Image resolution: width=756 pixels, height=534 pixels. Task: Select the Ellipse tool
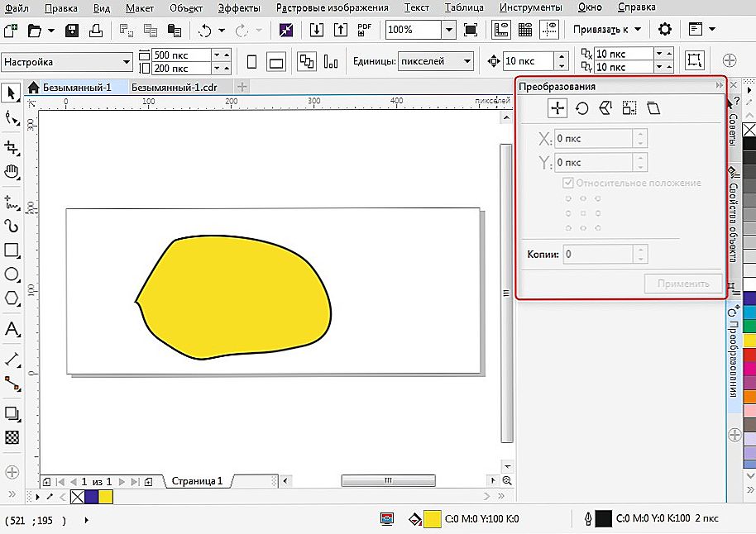click(12, 274)
